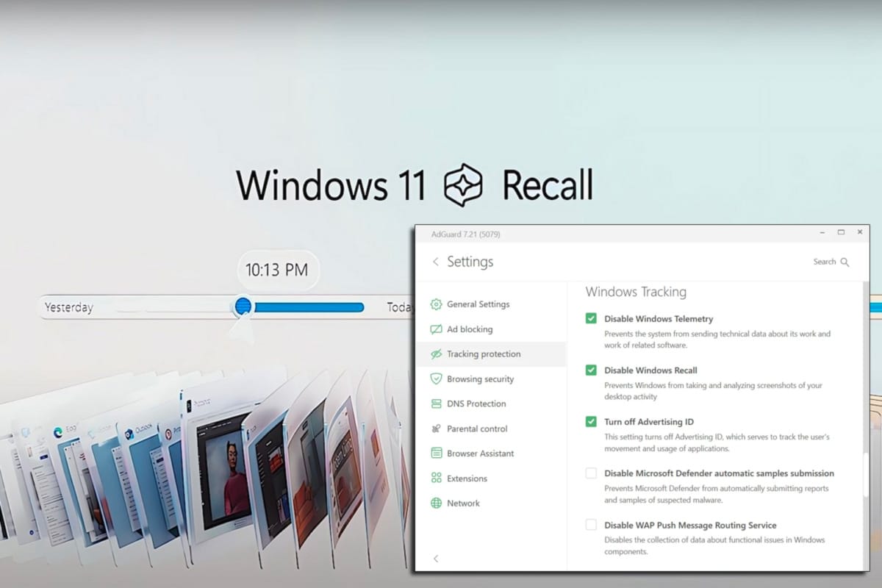Image resolution: width=882 pixels, height=588 pixels.
Task: Select Tracking protection section
Action: point(491,354)
